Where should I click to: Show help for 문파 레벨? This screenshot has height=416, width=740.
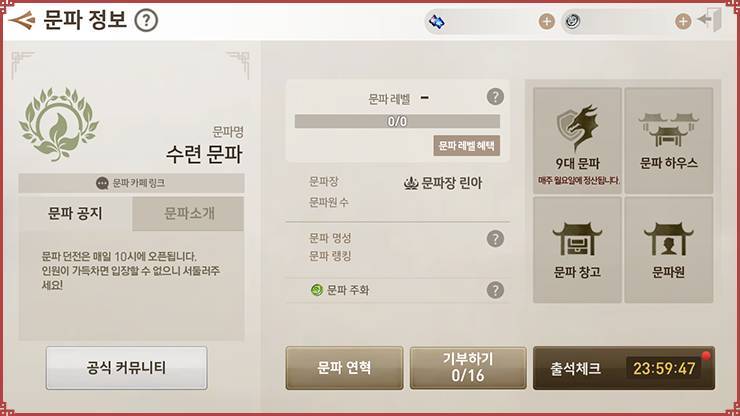[495, 97]
